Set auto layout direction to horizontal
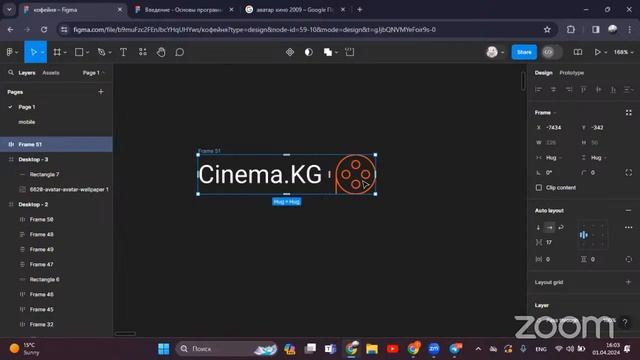 click(x=550, y=227)
